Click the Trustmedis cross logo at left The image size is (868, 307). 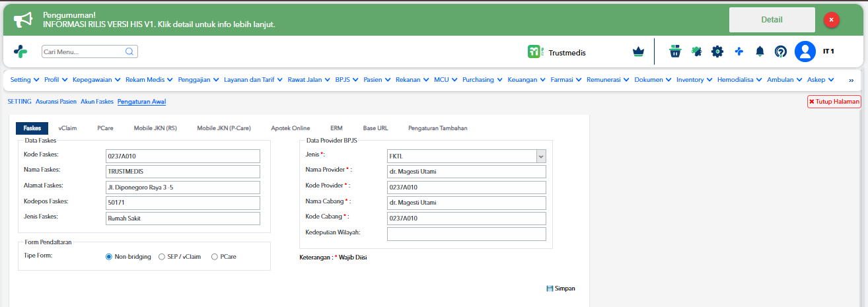point(21,51)
